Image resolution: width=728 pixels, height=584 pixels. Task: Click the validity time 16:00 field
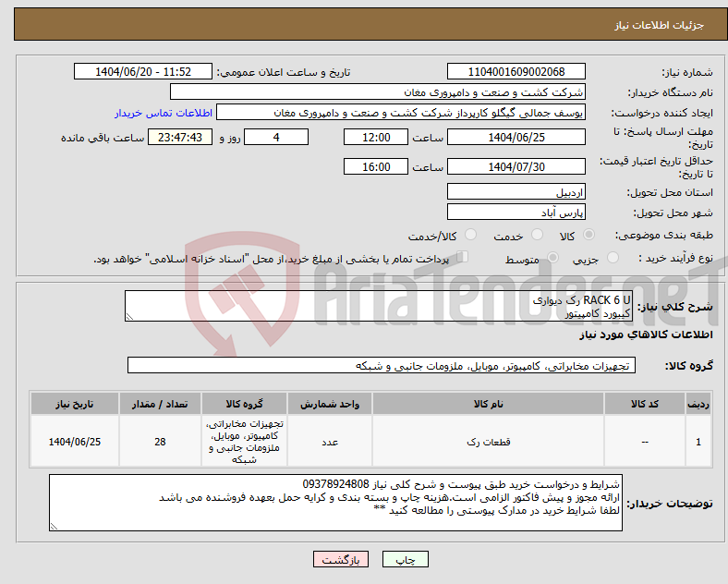point(376,166)
